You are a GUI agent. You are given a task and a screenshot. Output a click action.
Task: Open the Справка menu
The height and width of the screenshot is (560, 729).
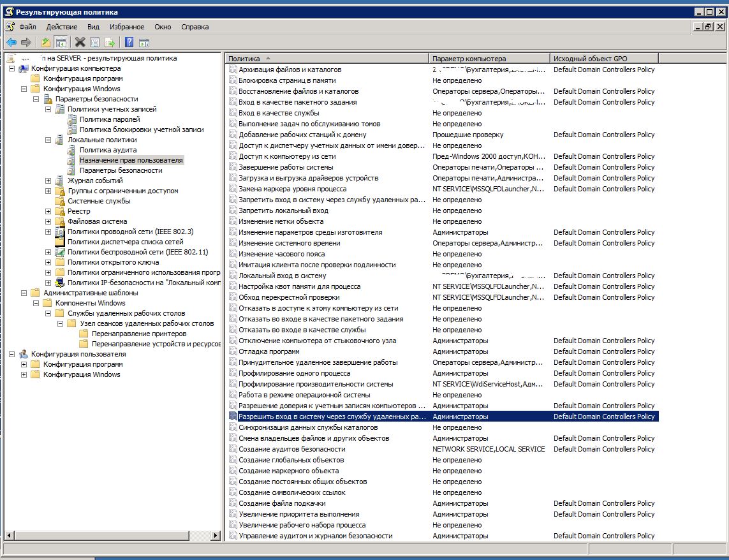(x=195, y=27)
